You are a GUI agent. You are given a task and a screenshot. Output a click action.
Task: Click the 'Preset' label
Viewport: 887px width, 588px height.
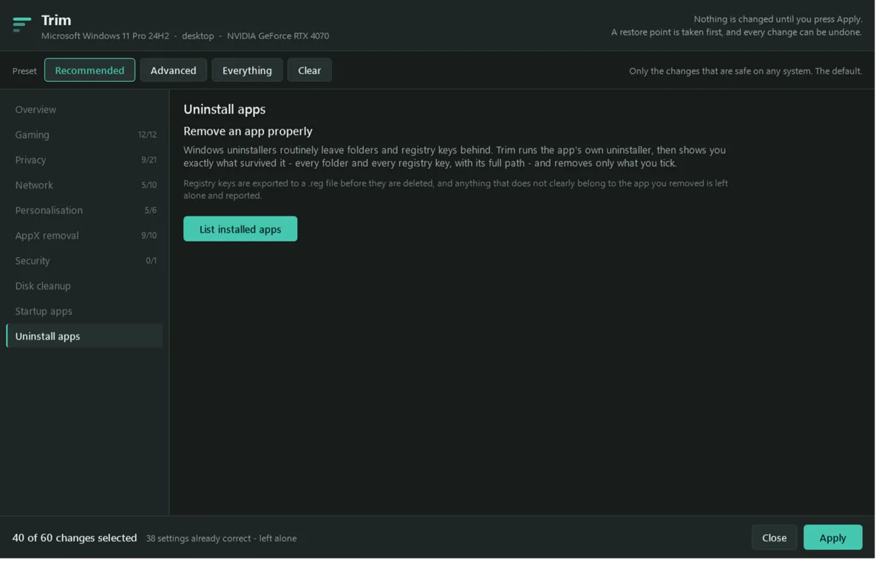(24, 72)
